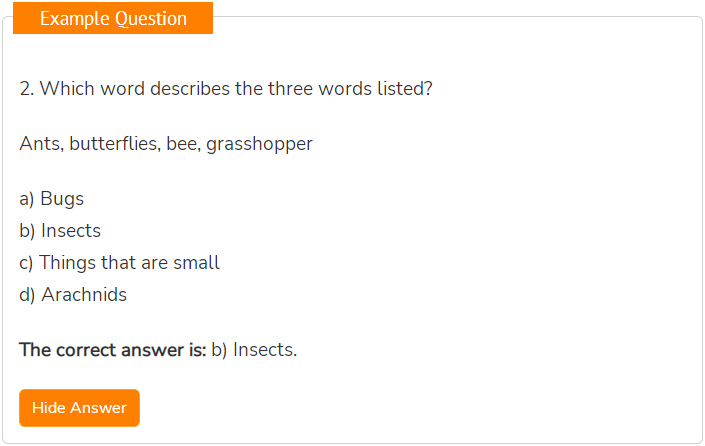Viewport: 705px width, 446px height.
Task: Click the bold 'The correct answer is:' label
Action: pos(112,350)
